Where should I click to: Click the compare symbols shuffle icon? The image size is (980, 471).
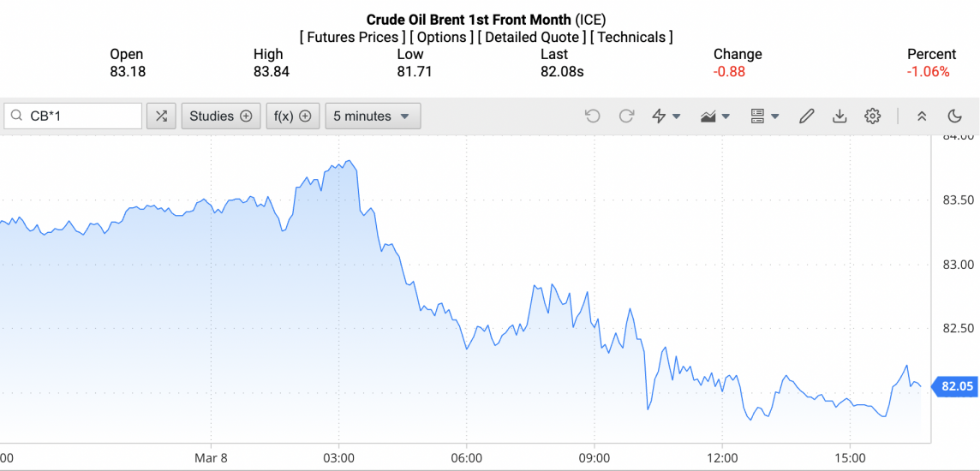point(161,116)
